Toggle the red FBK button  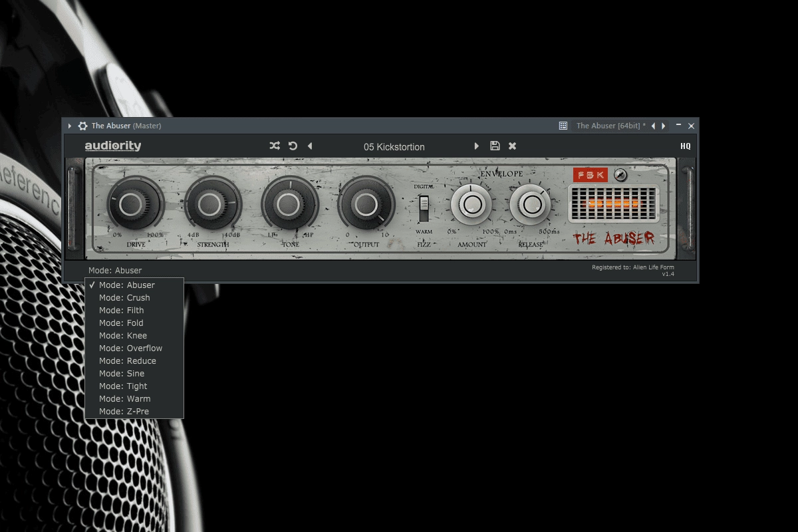point(591,175)
